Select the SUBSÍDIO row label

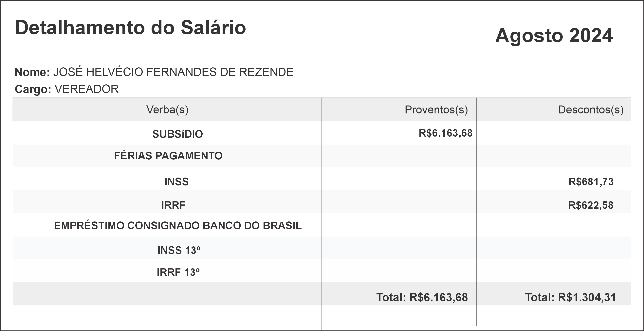click(x=177, y=134)
